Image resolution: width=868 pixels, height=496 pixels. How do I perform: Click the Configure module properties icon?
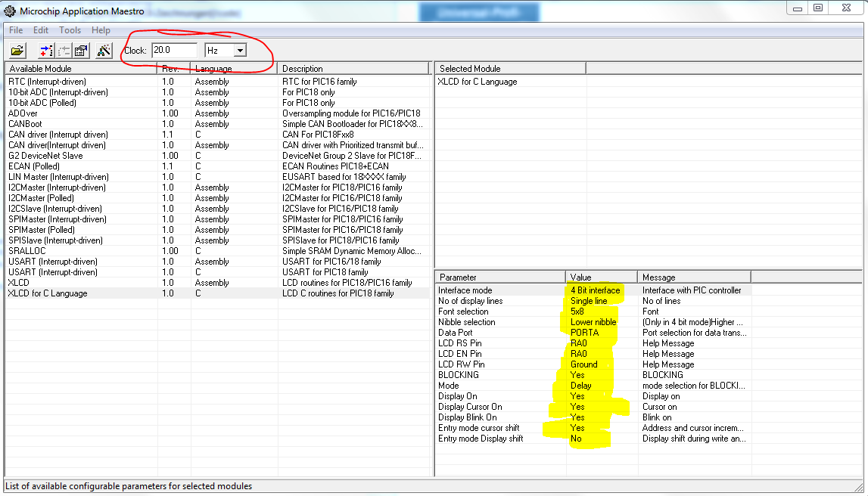tap(81, 51)
